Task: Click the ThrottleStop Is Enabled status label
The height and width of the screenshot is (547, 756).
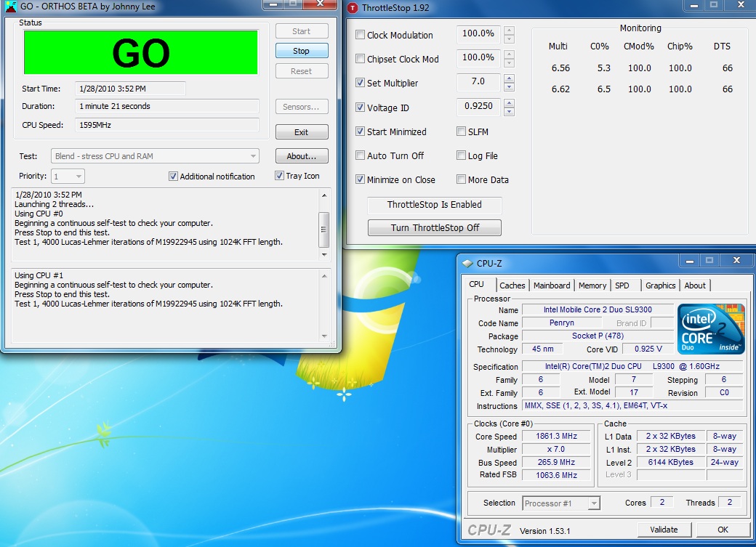Action: (435, 205)
